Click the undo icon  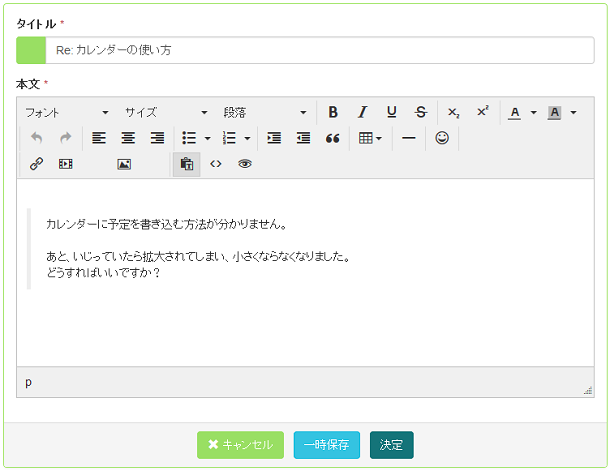(36, 138)
